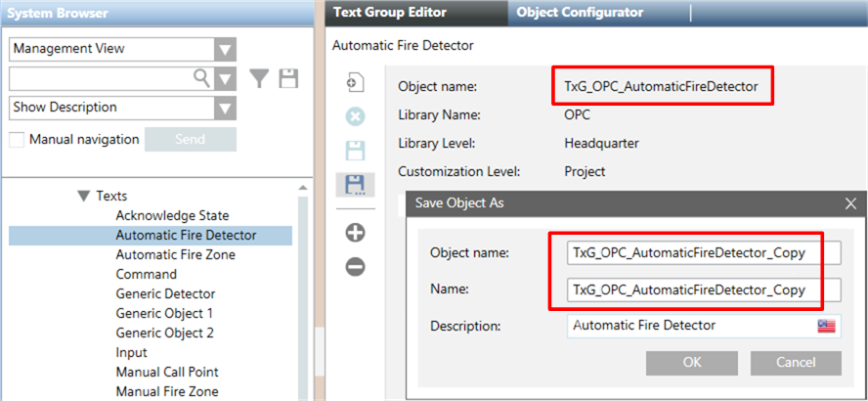
Task: Click the filter funnel icon in System Browser
Action: 258,78
